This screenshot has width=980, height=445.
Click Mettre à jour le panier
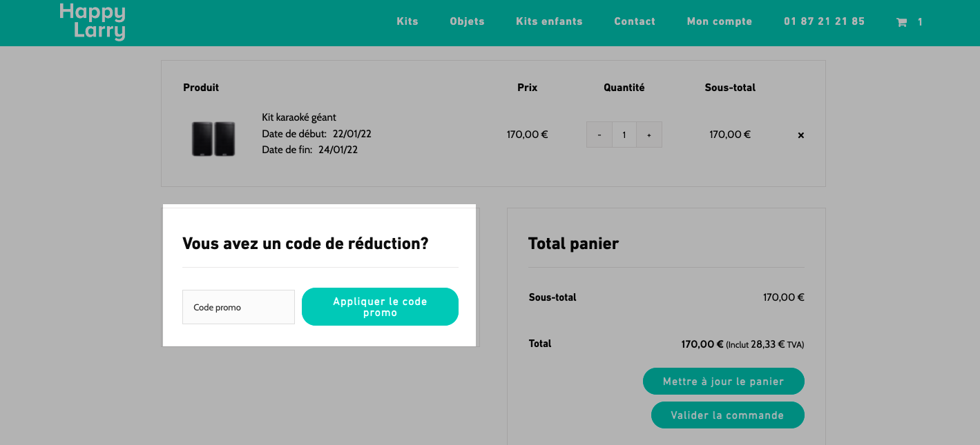tap(723, 382)
